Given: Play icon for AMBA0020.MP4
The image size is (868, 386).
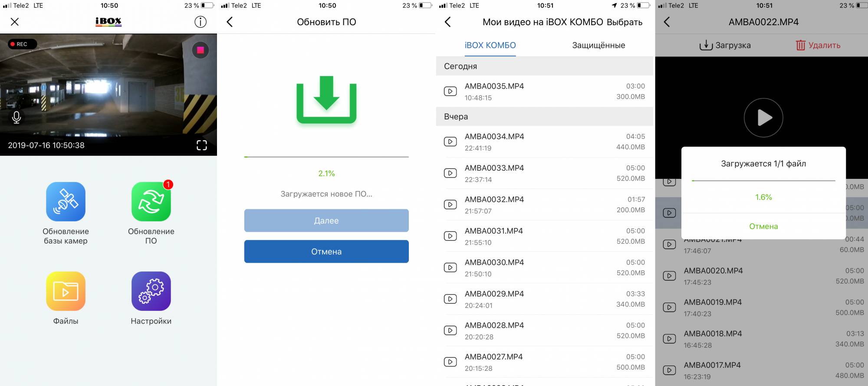Looking at the screenshot, I should [669, 276].
